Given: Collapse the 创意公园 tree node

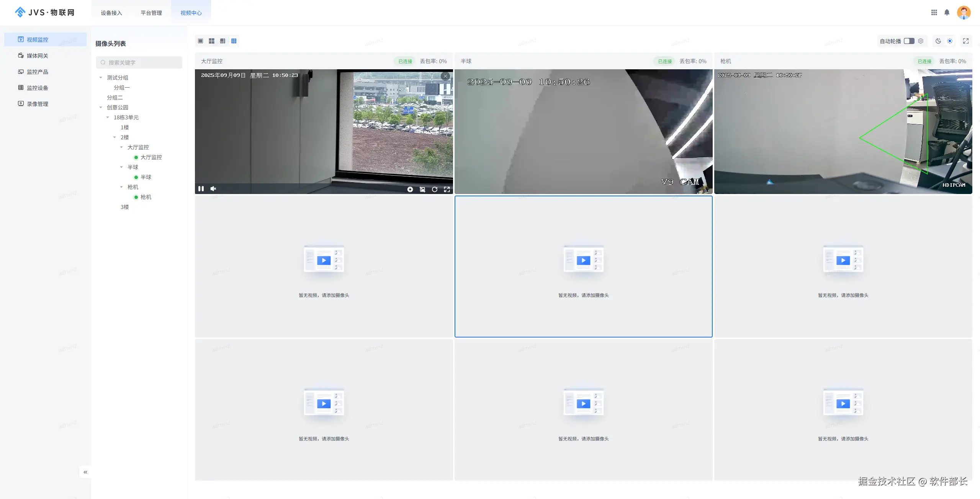Looking at the screenshot, I should (101, 108).
